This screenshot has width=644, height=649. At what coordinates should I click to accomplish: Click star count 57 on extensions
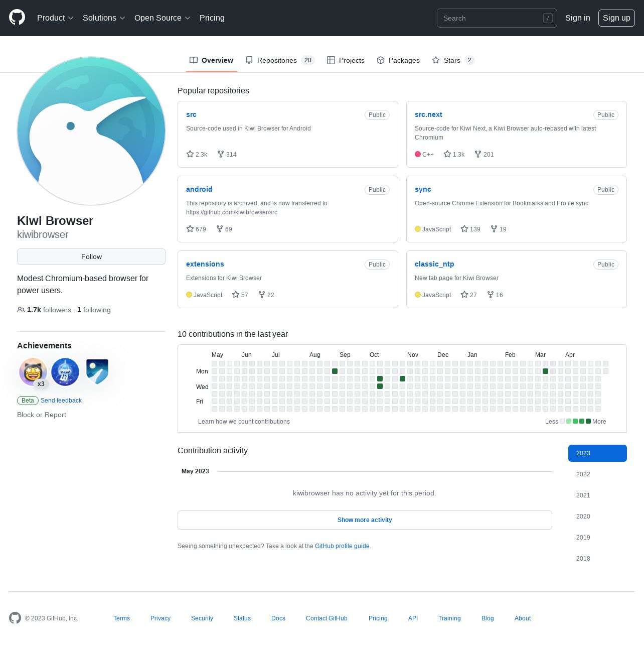pyautogui.click(x=240, y=295)
